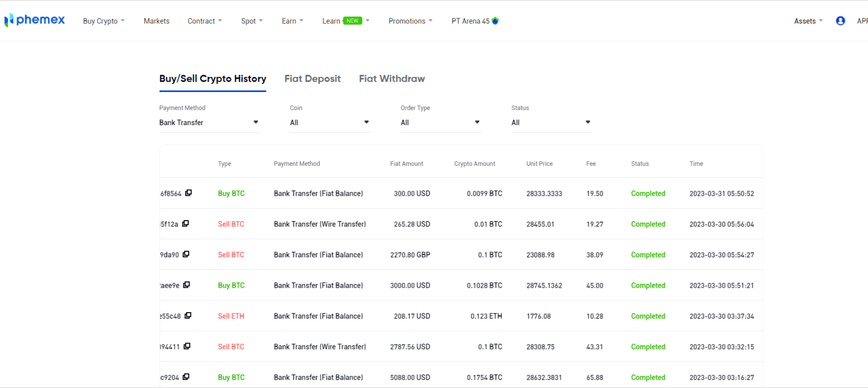This screenshot has width=868, height=388.
Task: Copy order ID ending 94411
Action: [187, 346]
